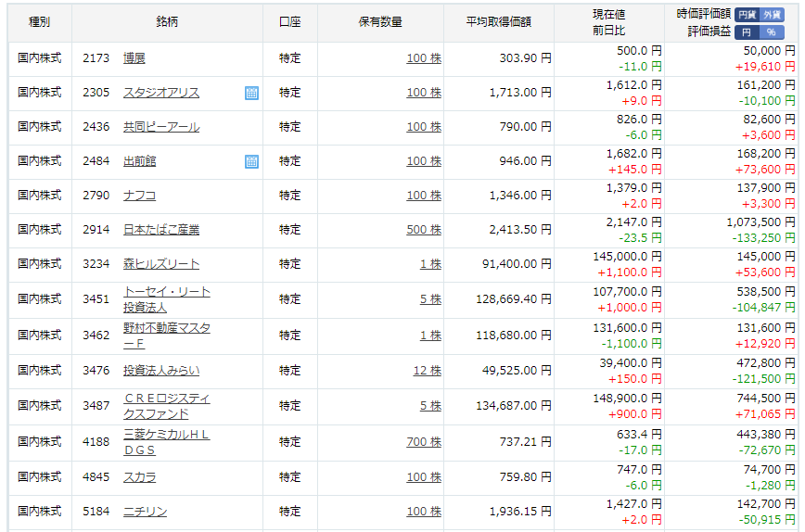Open the 博展 stock link

[x=134, y=58]
